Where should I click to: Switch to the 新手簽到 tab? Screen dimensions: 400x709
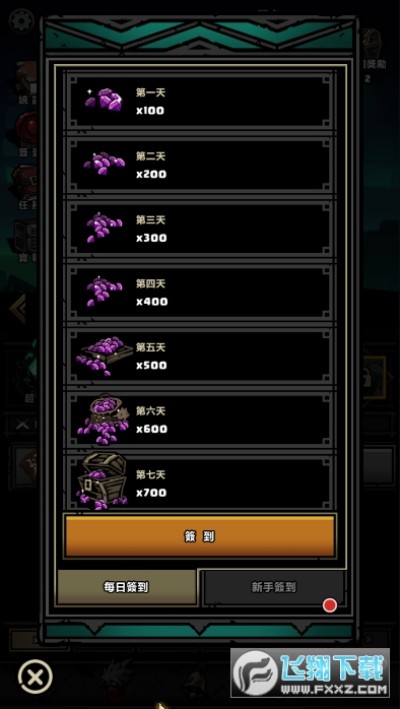[274, 587]
